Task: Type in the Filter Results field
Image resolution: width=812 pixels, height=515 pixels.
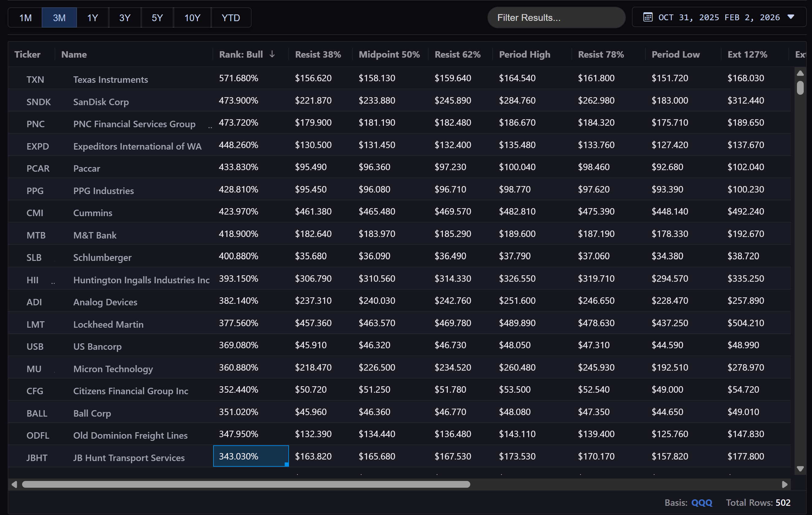Action: pyautogui.click(x=556, y=17)
